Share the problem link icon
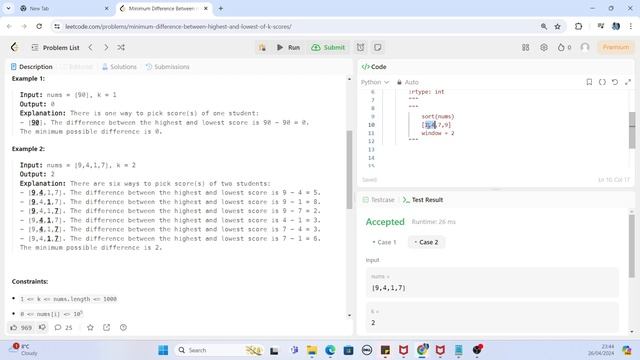The image size is (640, 360). click(x=107, y=327)
